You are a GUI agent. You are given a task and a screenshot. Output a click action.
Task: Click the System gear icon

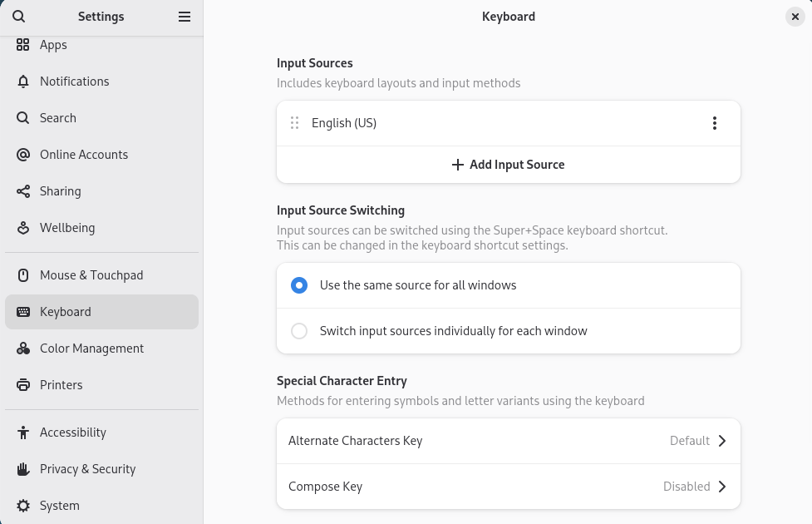[x=23, y=506]
